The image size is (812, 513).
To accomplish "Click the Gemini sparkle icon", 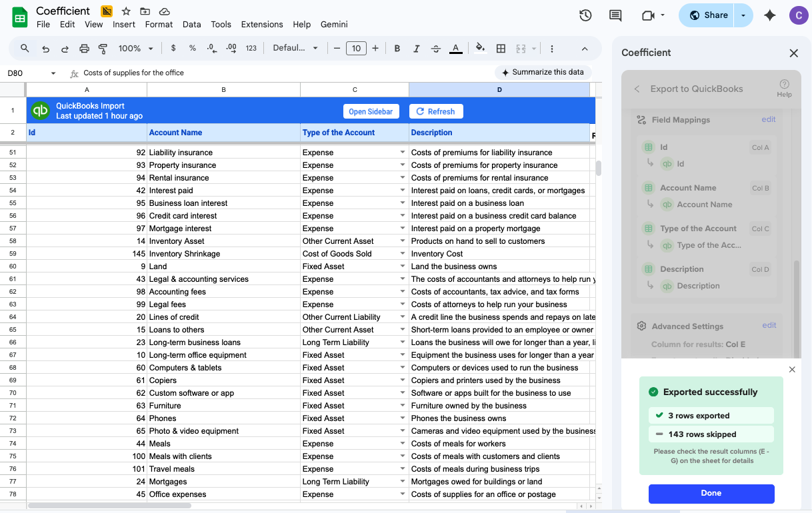I will [770, 15].
